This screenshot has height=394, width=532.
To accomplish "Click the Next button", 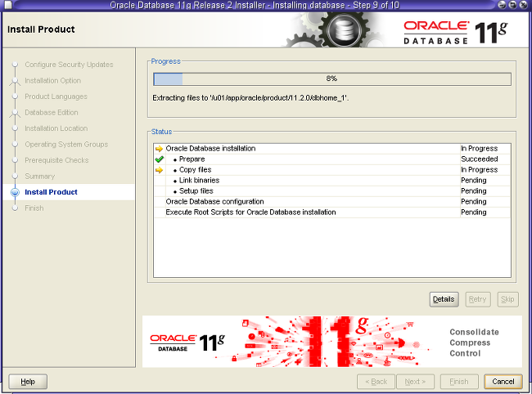I will [x=415, y=382].
